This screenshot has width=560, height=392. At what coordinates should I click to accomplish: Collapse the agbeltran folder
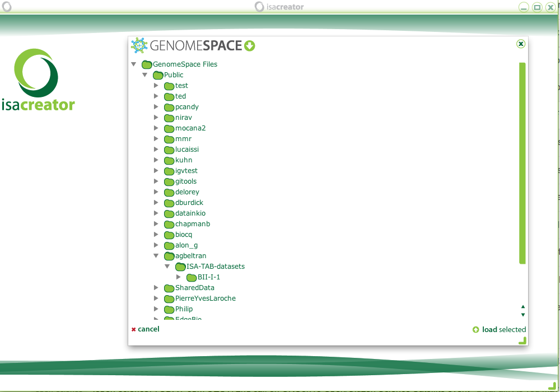156,255
